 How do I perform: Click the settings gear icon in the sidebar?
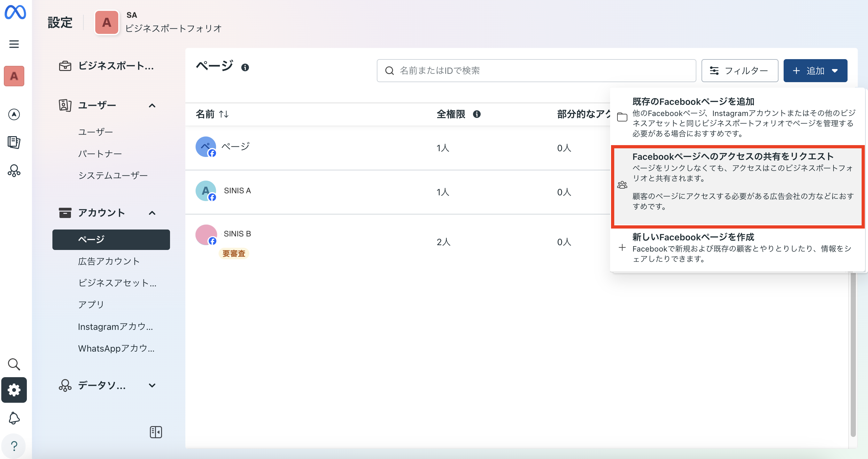tap(14, 390)
